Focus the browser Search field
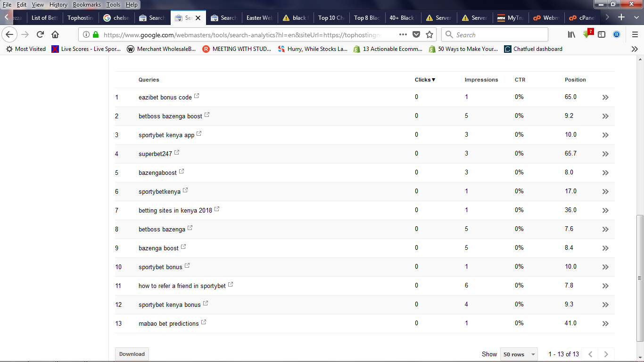This screenshot has height=362, width=644. pyautogui.click(x=495, y=34)
